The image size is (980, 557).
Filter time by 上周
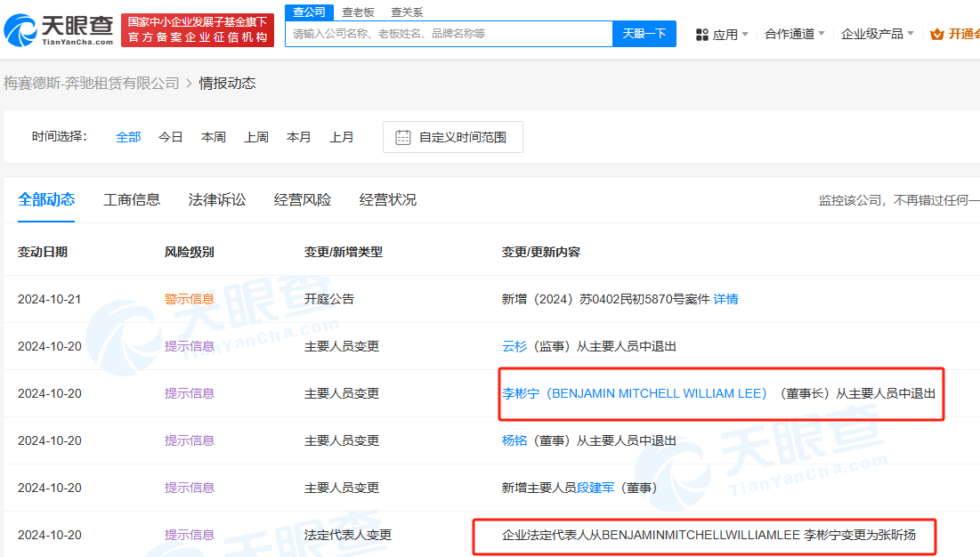256,137
